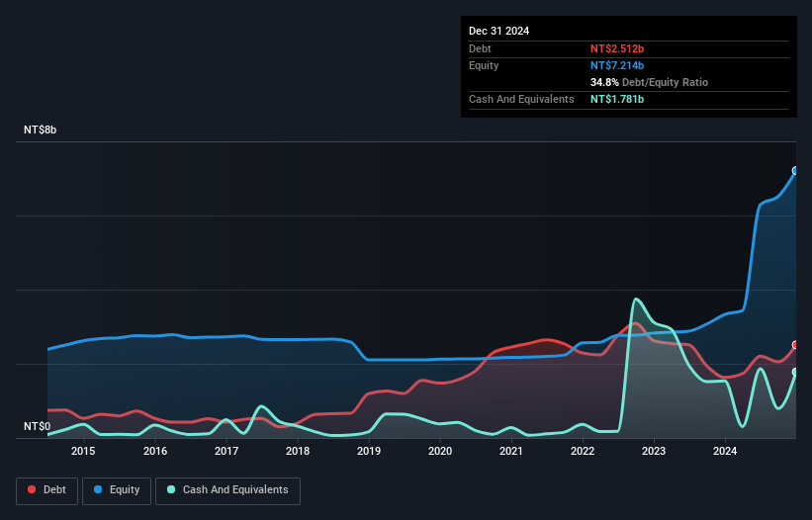Viewport: 812px width, 520px height.
Task: Click the 2018 x-axis label
Action: click(298, 451)
